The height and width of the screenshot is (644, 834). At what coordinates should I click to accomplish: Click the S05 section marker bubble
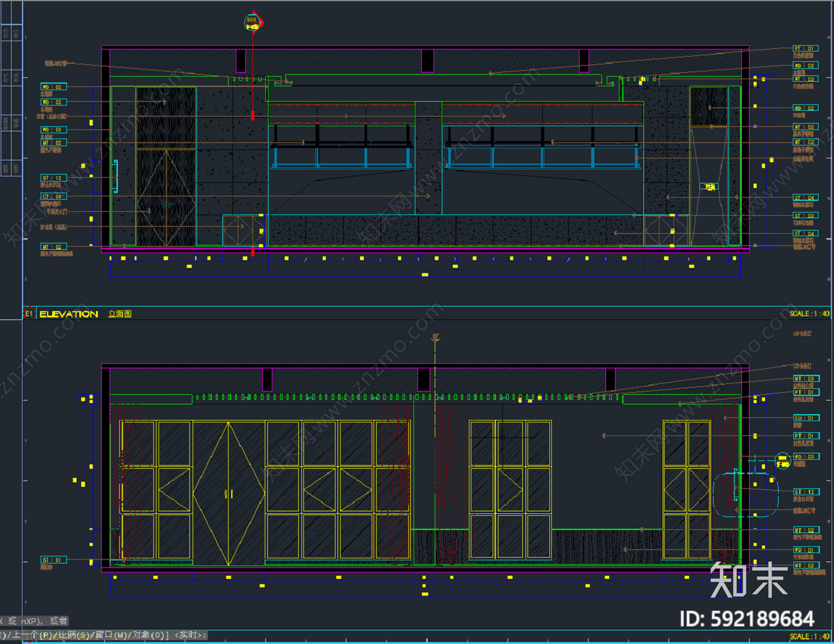[x=252, y=23]
